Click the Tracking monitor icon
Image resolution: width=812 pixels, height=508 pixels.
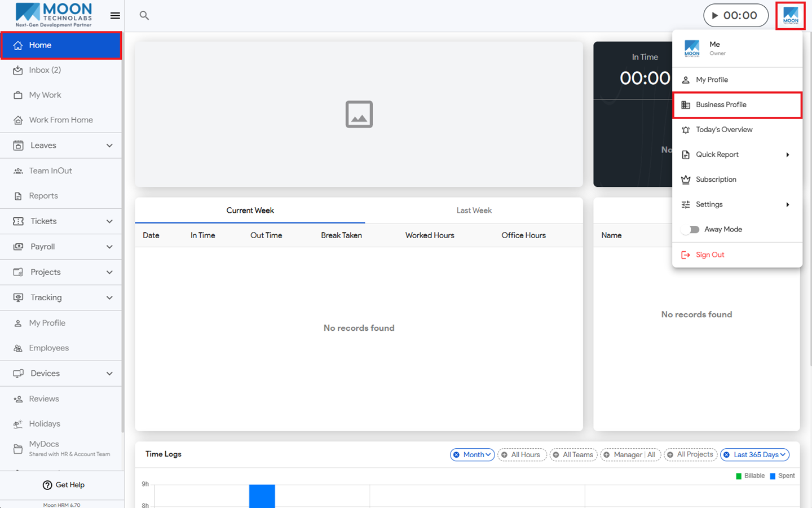coord(18,297)
